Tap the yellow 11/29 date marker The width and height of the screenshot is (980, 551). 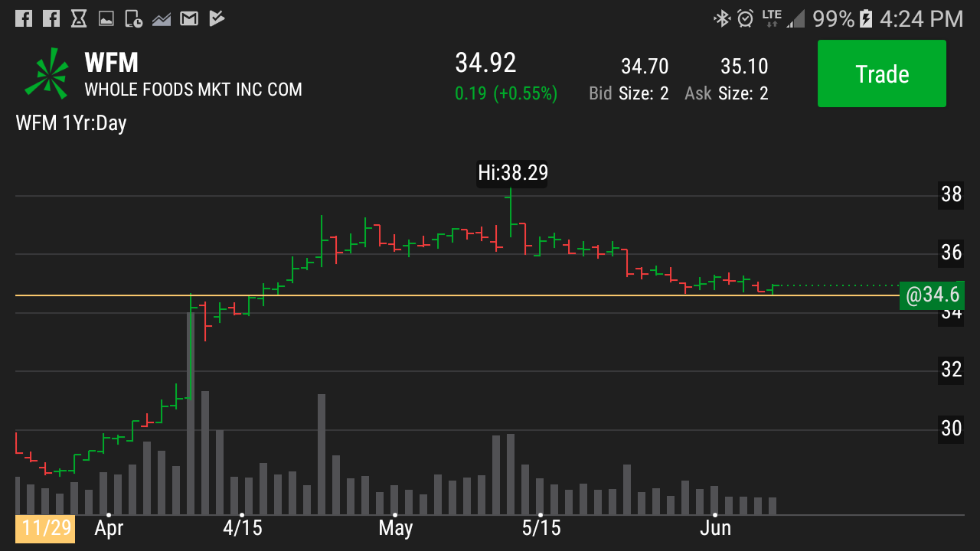(x=45, y=528)
